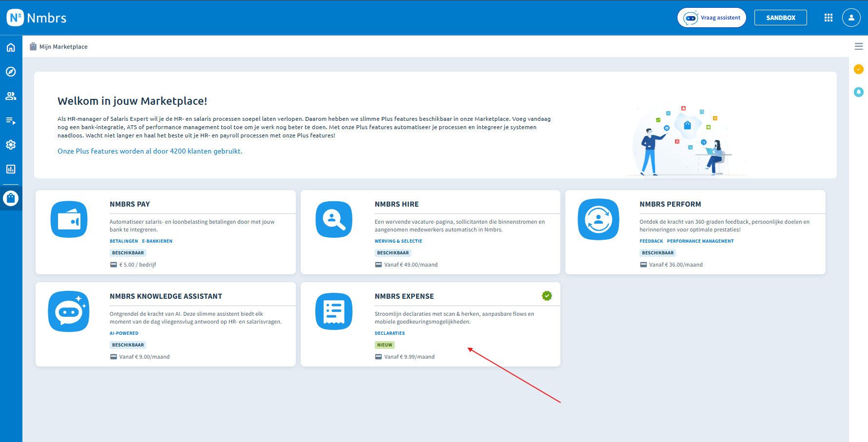Viewport: 868px width, 442px height.
Task: Click the card icon beside € 5.00 / bedrijf
Action: click(x=114, y=265)
